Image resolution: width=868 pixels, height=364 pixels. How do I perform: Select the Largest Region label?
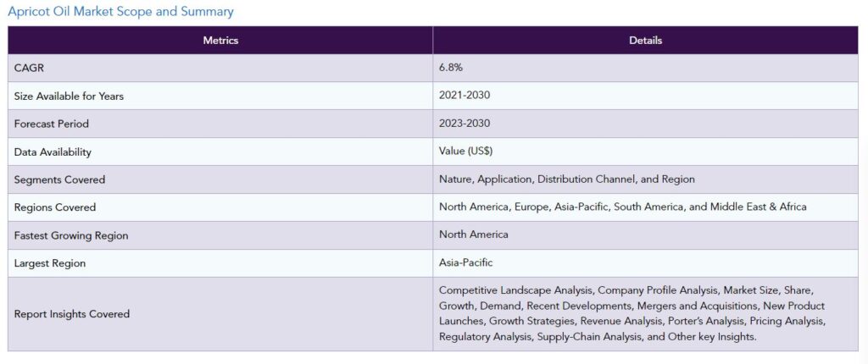point(50,263)
